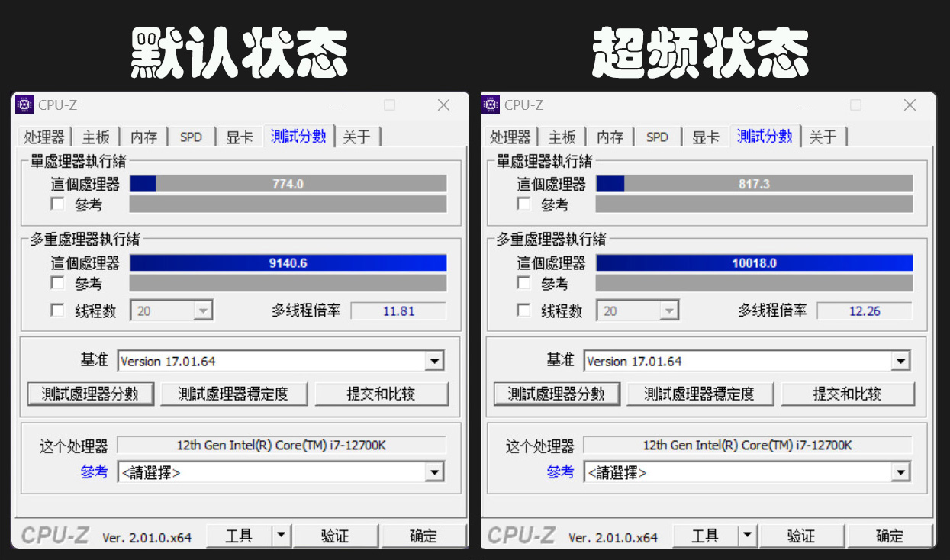The width and height of the screenshot is (950, 560).
Task: Click 提交和比较 button in right window
Action: click(848, 394)
